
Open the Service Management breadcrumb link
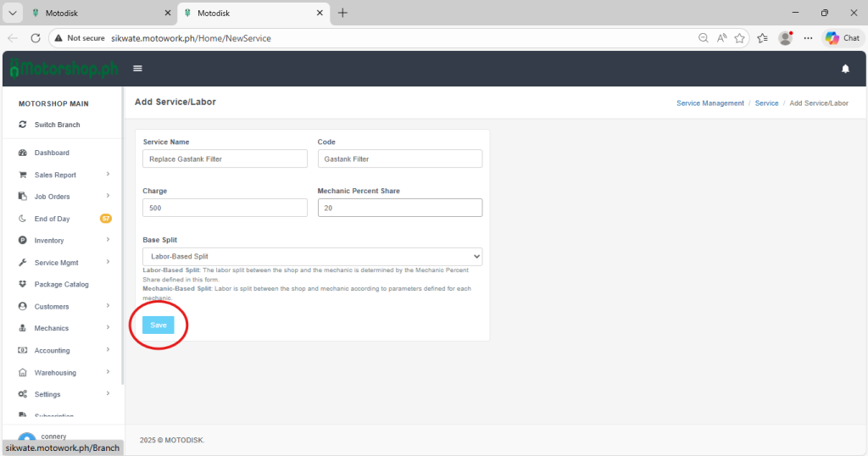pyautogui.click(x=710, y=103)
